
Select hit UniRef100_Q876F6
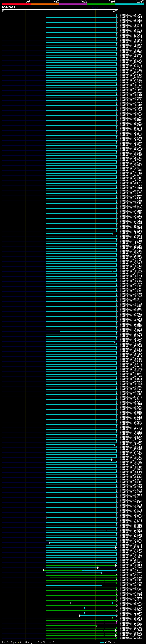(x=131, y=392)
